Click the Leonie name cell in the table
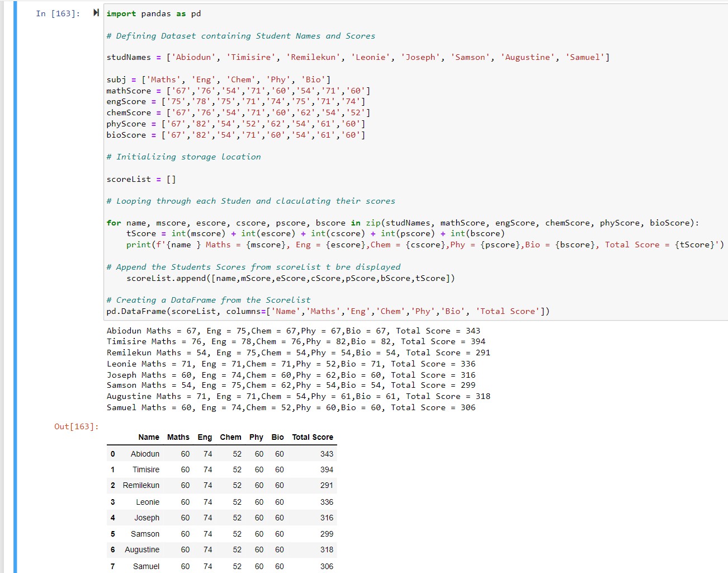 coord(148,502)
